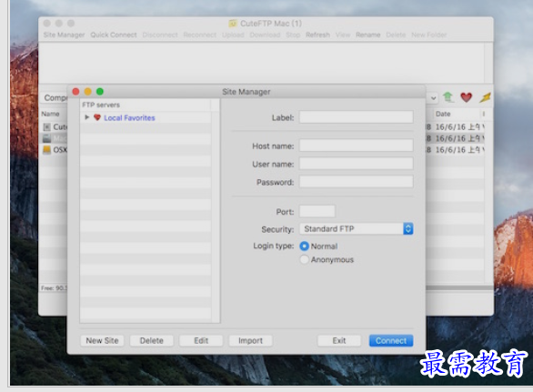Select the Normal login type
The image size is (533, 392).
pyautogui.click(x=304, y=246)
